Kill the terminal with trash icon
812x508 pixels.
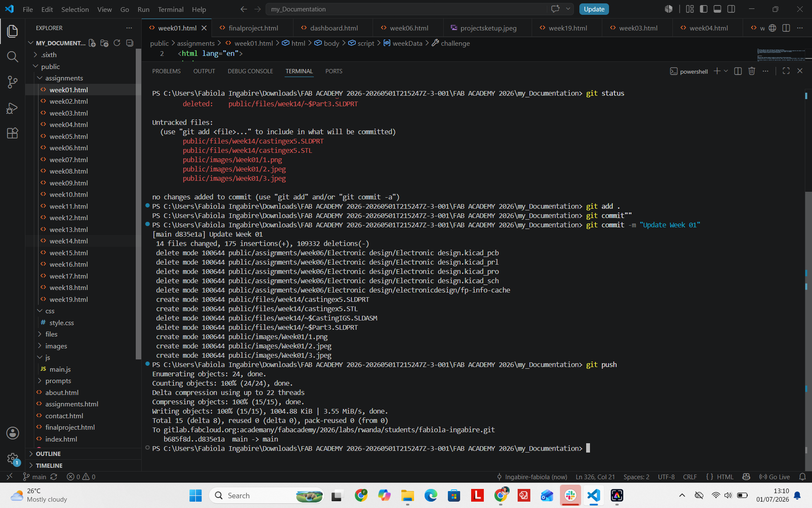(752, 71)
